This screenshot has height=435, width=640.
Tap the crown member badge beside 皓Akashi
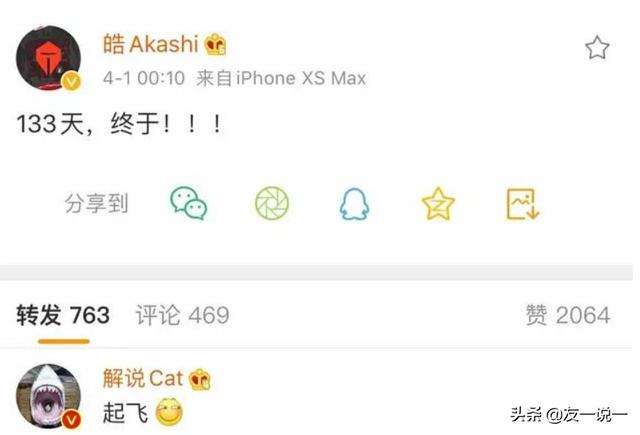215,44
